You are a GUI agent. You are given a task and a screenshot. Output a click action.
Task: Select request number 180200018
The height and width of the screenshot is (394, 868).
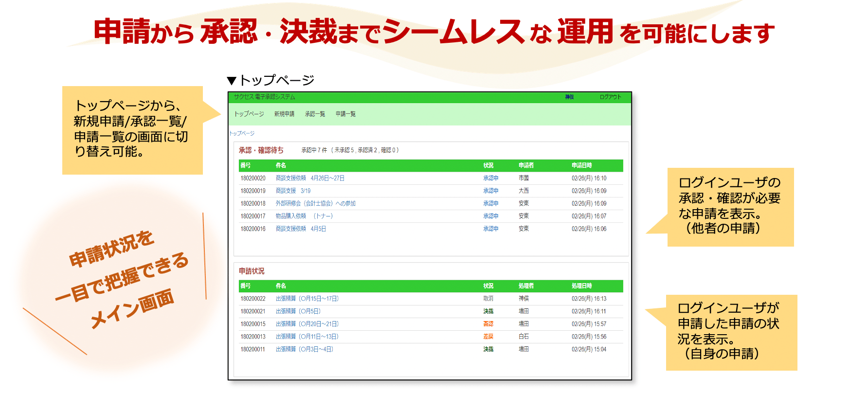coord(253,203)
